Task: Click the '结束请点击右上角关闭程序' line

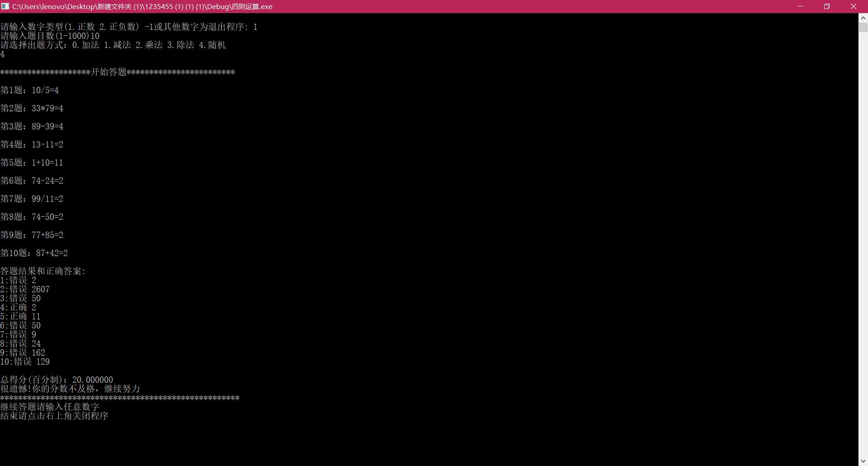Action: 54,416
